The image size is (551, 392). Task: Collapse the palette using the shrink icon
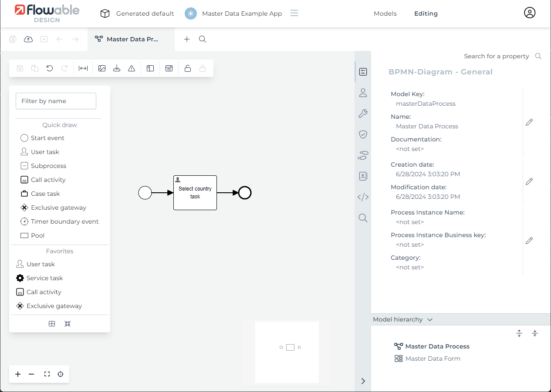pyautogui.click(x=68, y=324)
